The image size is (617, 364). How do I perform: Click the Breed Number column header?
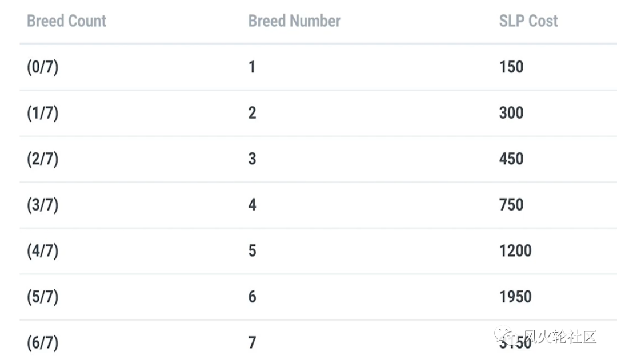click(x=294, y=21)
